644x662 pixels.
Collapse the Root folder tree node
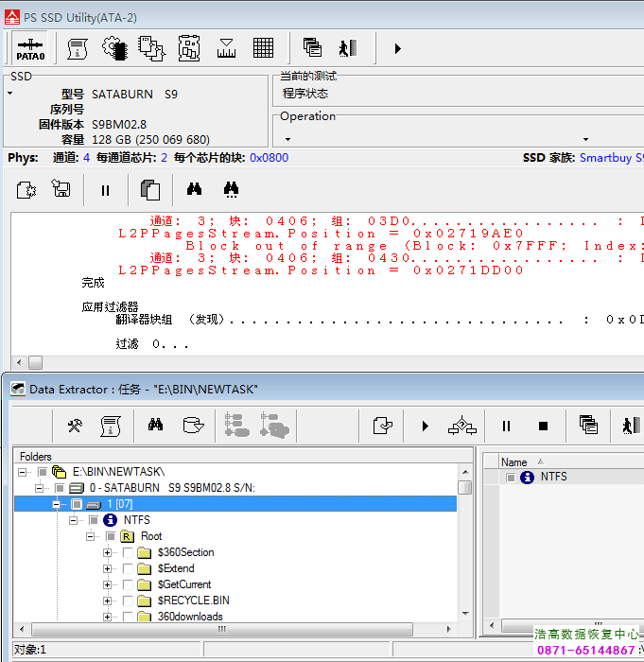(91, 536)
